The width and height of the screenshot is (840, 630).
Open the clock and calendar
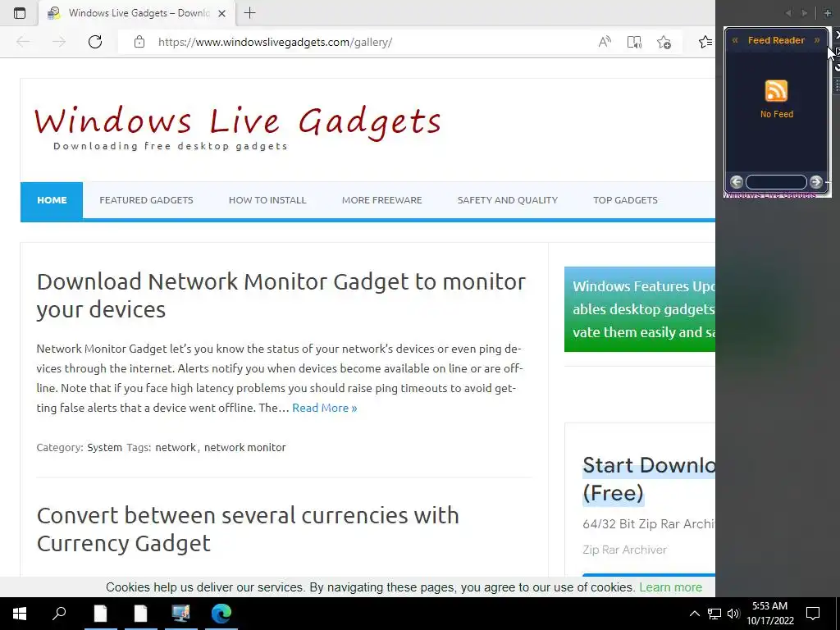tap(769, 614)
